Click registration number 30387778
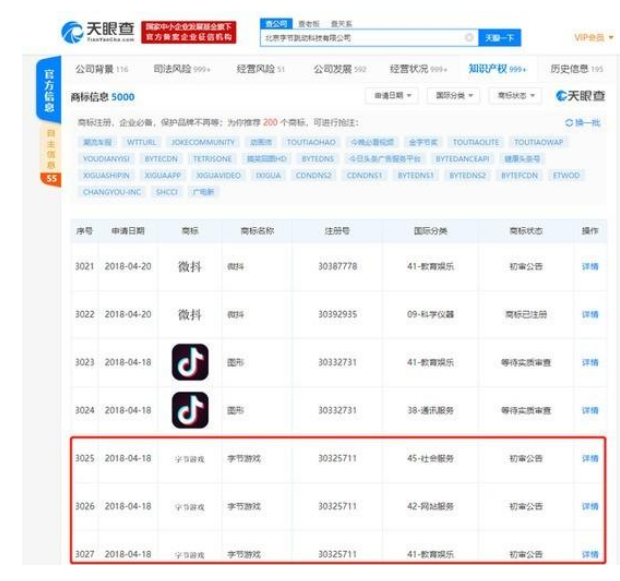This screenshot has height=581, width=620. coord(338,267)
